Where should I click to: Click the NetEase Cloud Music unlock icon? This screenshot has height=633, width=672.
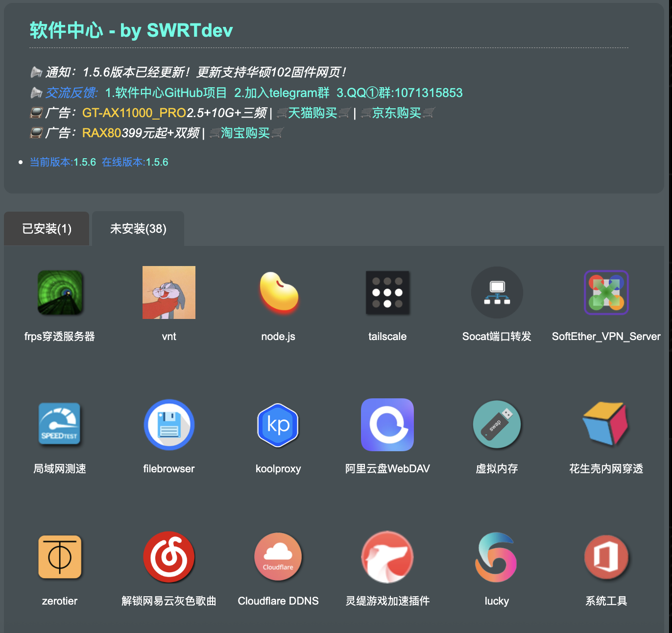pos(169,557)
